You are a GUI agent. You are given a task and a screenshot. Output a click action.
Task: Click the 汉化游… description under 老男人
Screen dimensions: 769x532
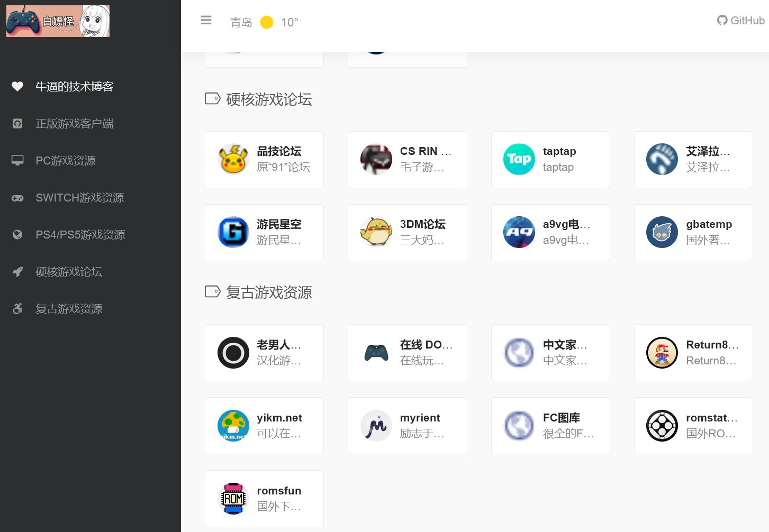point(279,361)
